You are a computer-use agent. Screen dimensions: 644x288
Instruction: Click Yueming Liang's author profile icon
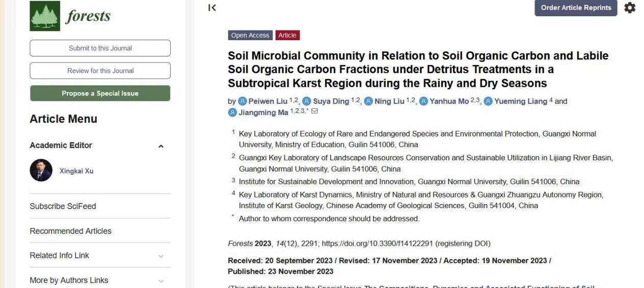[x=488, y=101]
